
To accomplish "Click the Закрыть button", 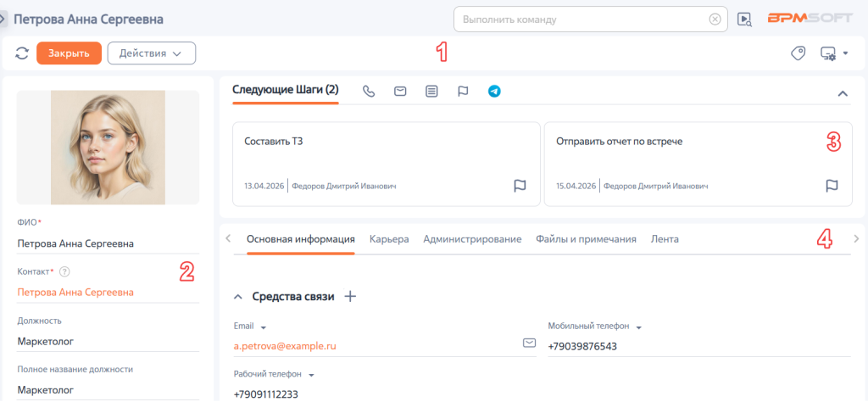I will [69, 53].
